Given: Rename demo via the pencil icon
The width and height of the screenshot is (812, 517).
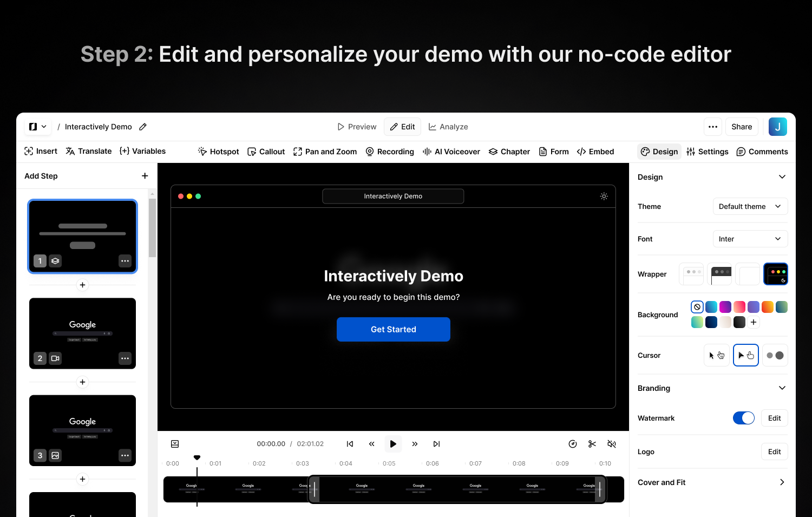Looking at the screenshot, I should pos(143,127).
